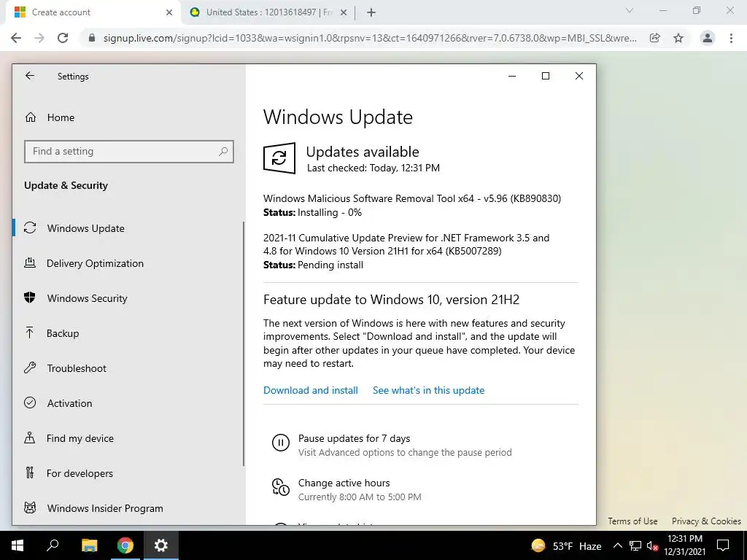Open Change active hours option
747x560 pixels.
click(x=344, y=483)
